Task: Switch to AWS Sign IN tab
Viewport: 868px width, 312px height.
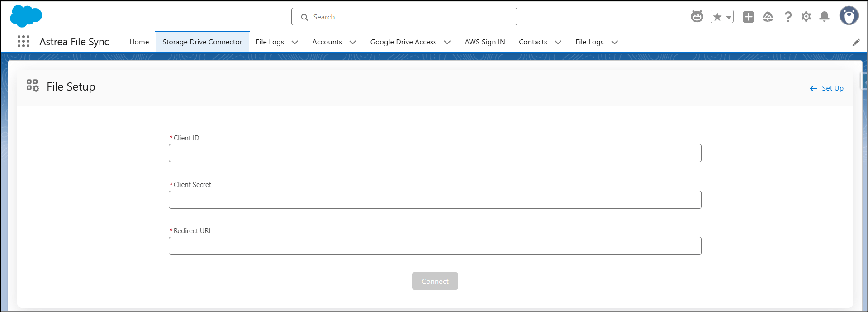Action: pyautogui.click(x=484, y=42)
